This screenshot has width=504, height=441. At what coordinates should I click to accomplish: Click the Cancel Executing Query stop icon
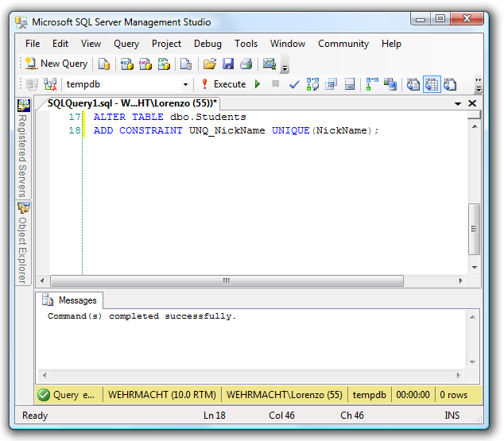pos(276,84)
